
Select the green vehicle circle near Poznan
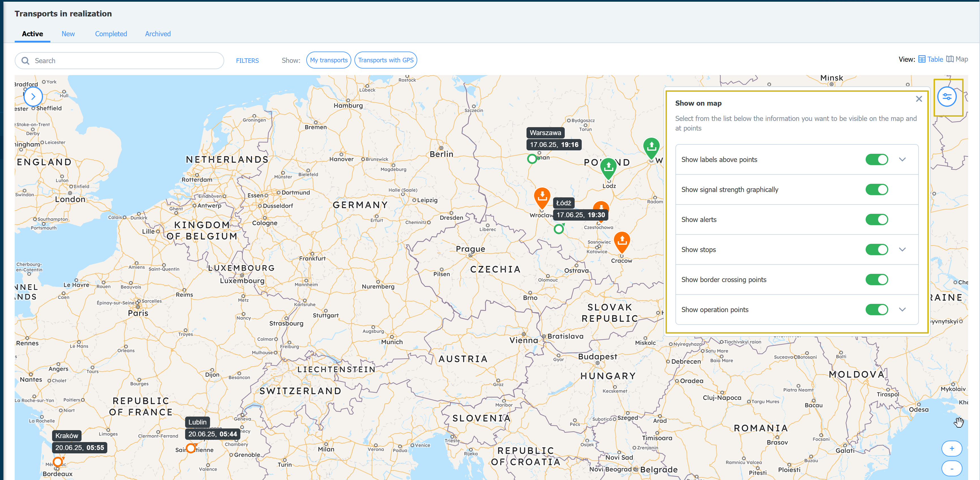(x=532, y=159)
